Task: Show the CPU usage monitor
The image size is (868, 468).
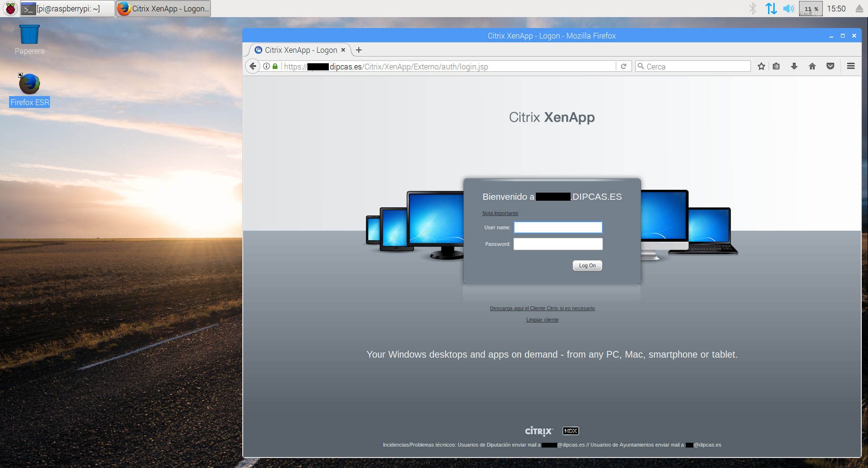Action: pos(811,9)
